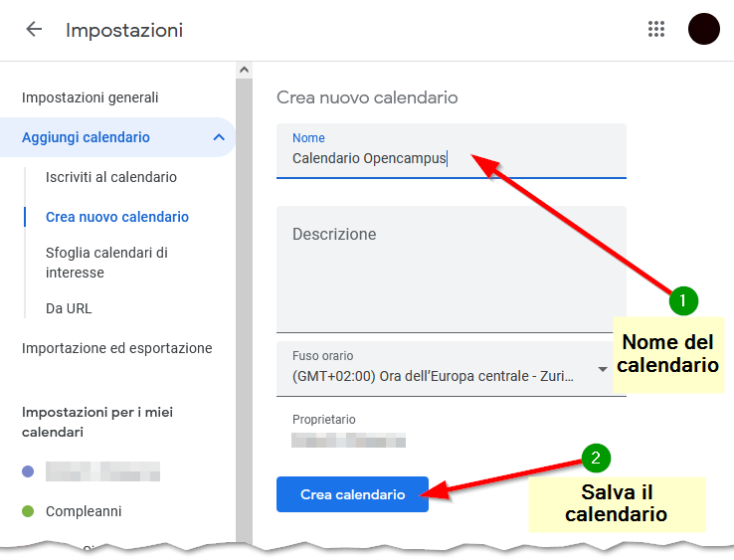Open Importazione ed esportazione
This screenshot has height=560, width=734.
[116, 348]
